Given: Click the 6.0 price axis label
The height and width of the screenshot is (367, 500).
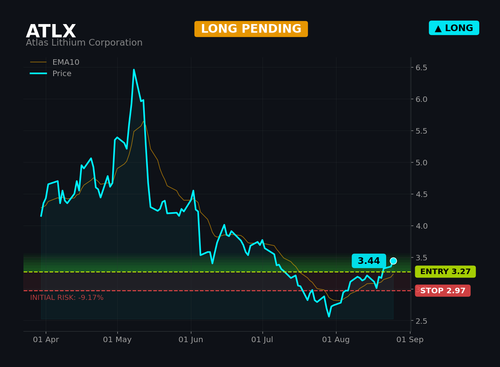Looking at the screenshot, I should (421, 99).
